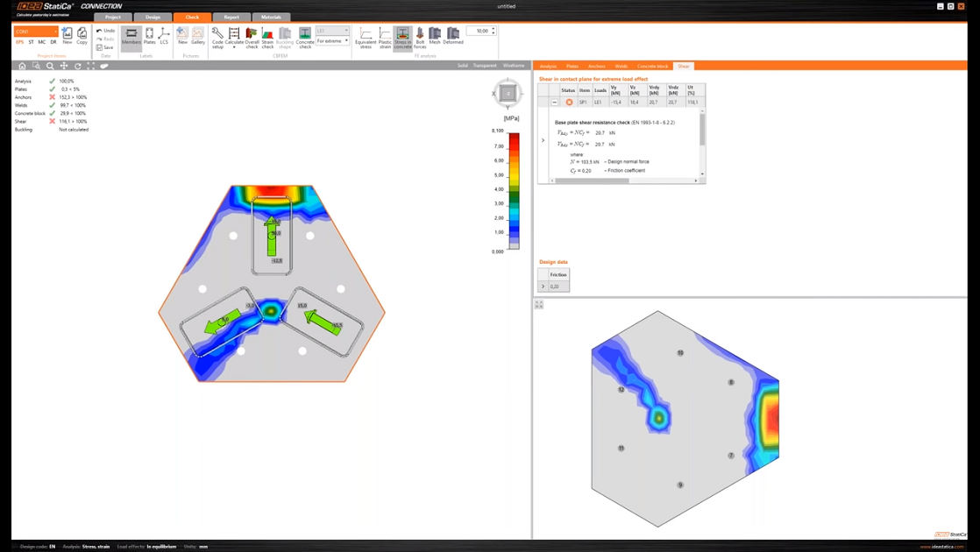
Task: Toggle the Deformed shape display
Action: pos(453,36)
